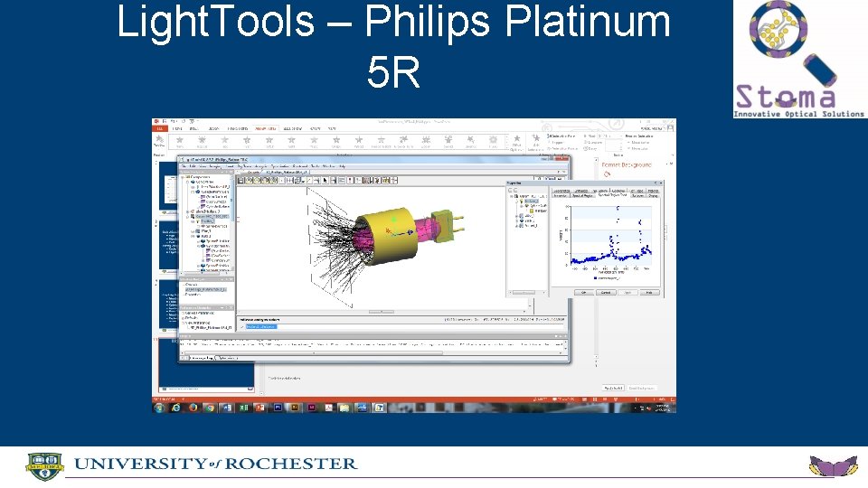The width and height of the screenshot is (868, 488).
Task: Apply the Split animation effect
Action: coord(292,141)
